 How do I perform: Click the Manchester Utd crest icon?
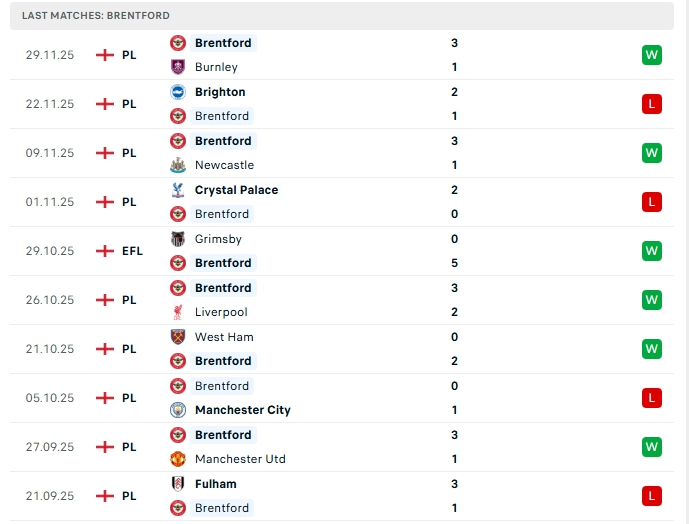click(178, 459)
